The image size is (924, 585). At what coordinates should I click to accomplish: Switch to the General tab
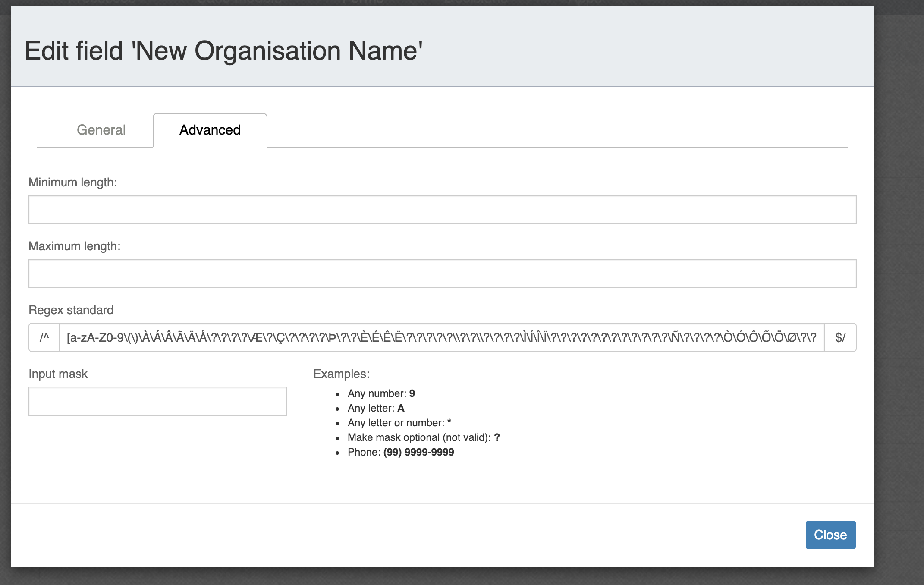point(101,130)
